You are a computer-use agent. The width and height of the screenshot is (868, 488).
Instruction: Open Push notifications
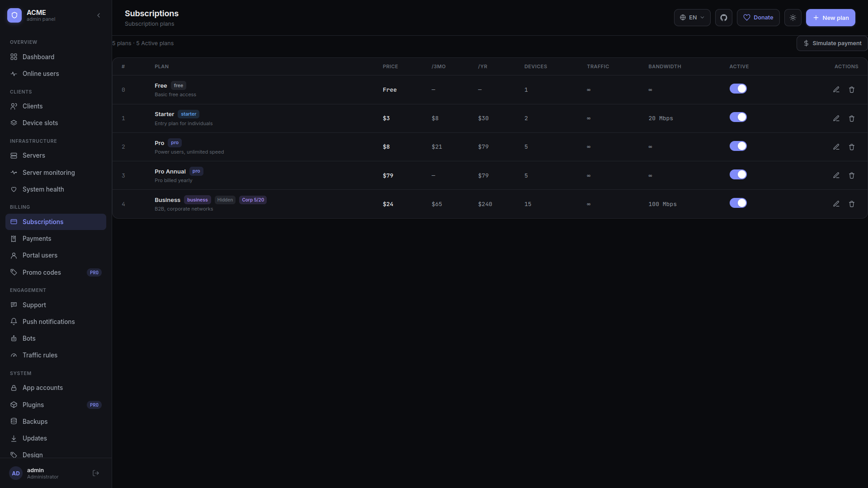tap(56, 322)
